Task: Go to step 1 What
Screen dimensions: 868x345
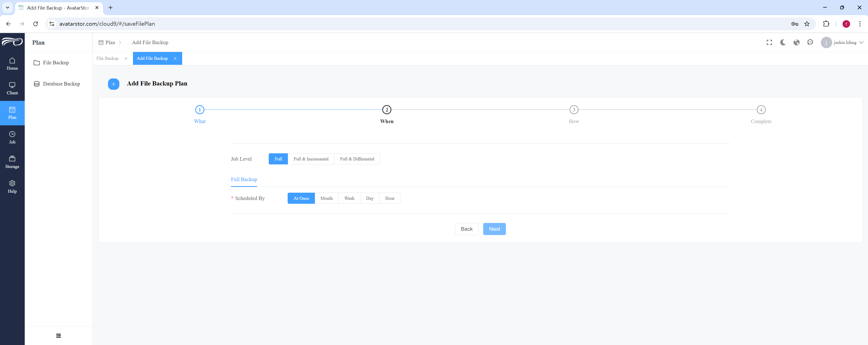Action: pyautogui.click(x=200, y=110)
